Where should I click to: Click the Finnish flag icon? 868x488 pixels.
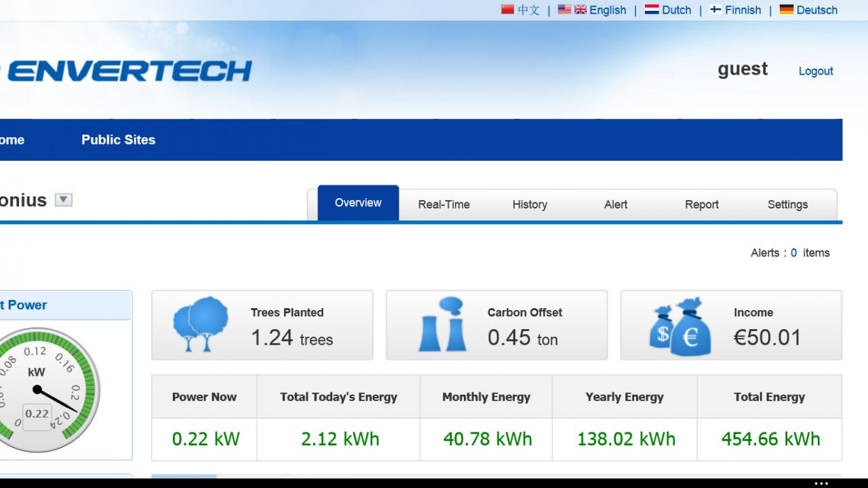coord(715,10)
